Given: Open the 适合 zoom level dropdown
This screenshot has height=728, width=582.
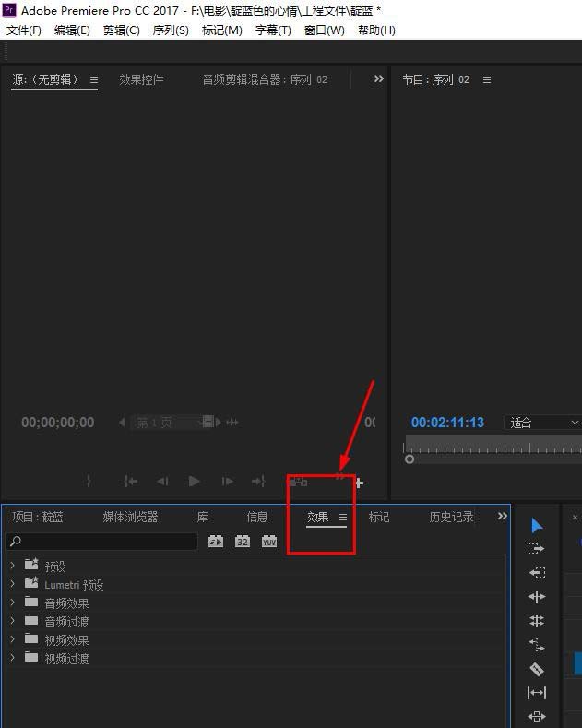Looking at the screenshot, I should (x=543, y=423).
